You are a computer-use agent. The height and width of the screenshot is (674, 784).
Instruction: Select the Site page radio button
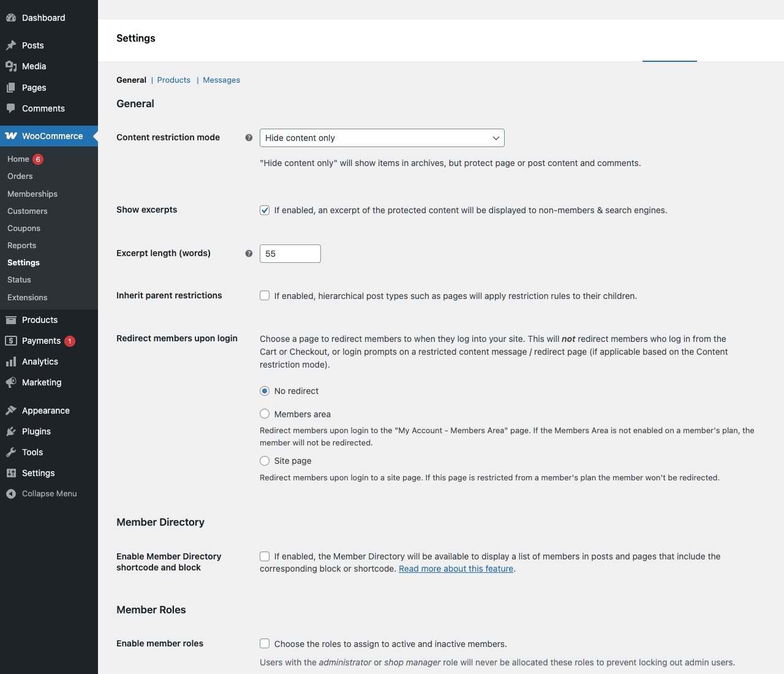point(265,461)
